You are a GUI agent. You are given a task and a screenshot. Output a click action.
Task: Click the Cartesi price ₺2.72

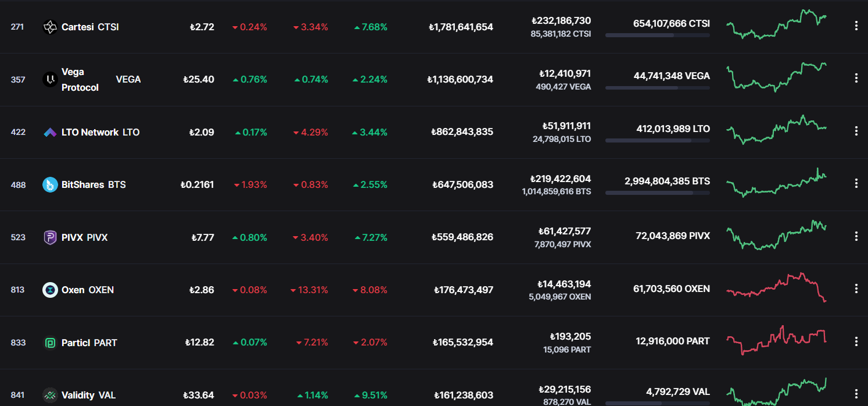click(202, 27)
